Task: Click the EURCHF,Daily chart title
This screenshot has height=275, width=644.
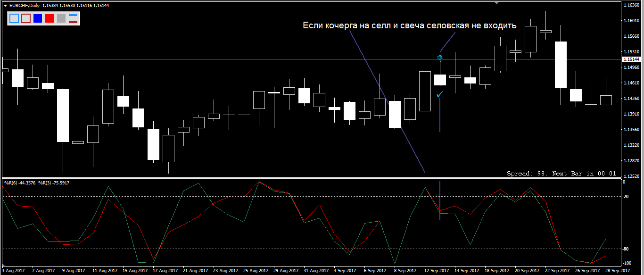Action: (24, 5)
